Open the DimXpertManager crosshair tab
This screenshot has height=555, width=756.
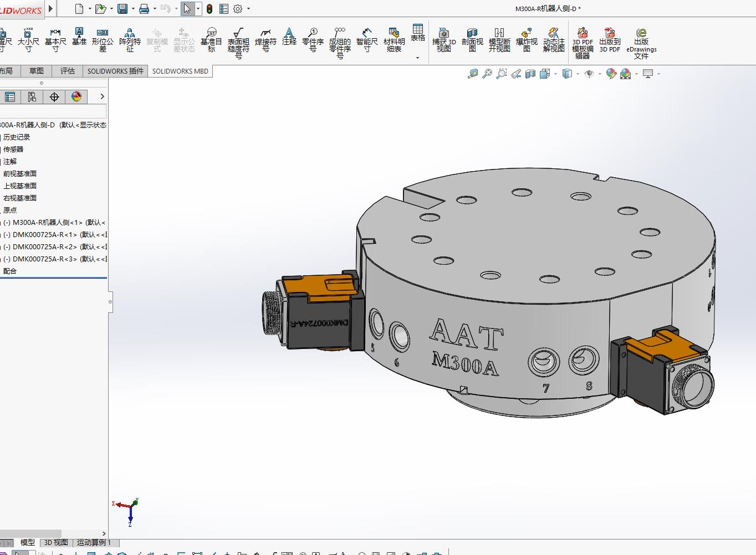pos(54,97)
